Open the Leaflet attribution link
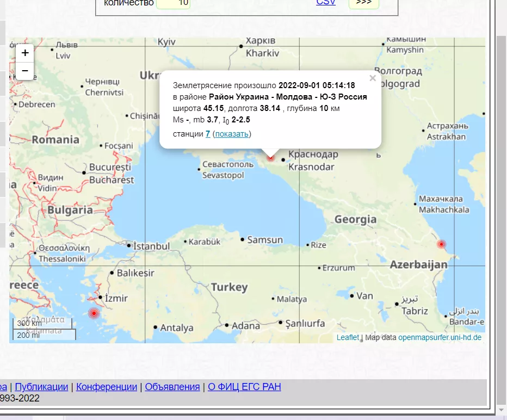The height and width of the screenshot is (420, 507). 348,337
